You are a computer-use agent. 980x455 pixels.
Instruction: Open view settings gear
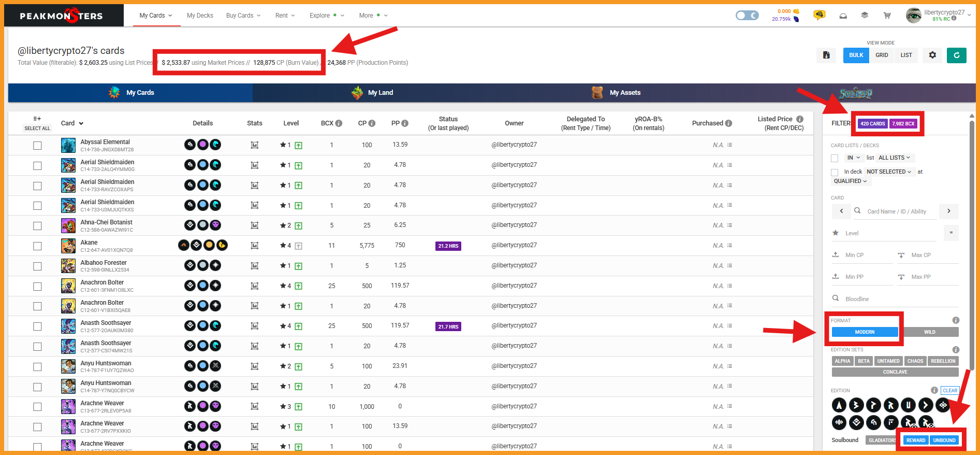coord(932,55)
